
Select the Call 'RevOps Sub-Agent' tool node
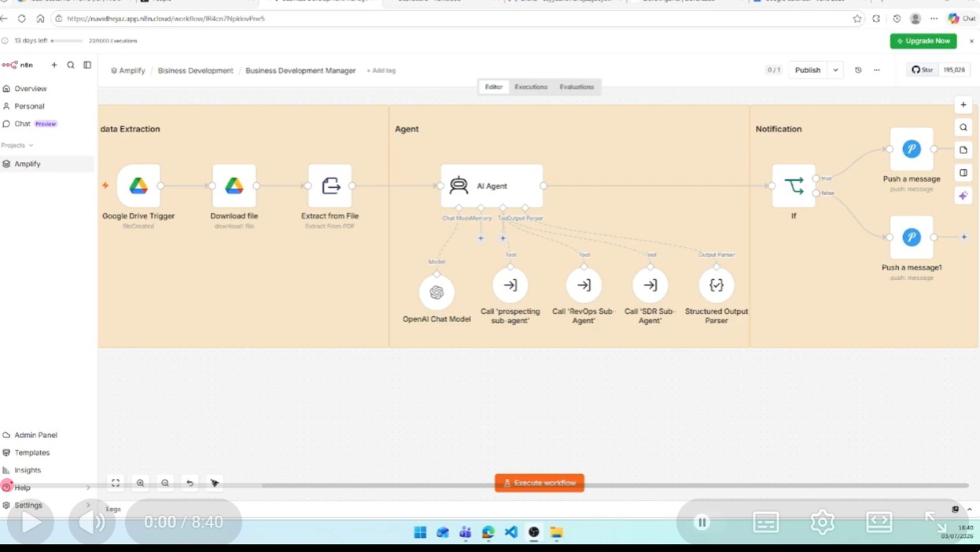(x=584, y=285)
